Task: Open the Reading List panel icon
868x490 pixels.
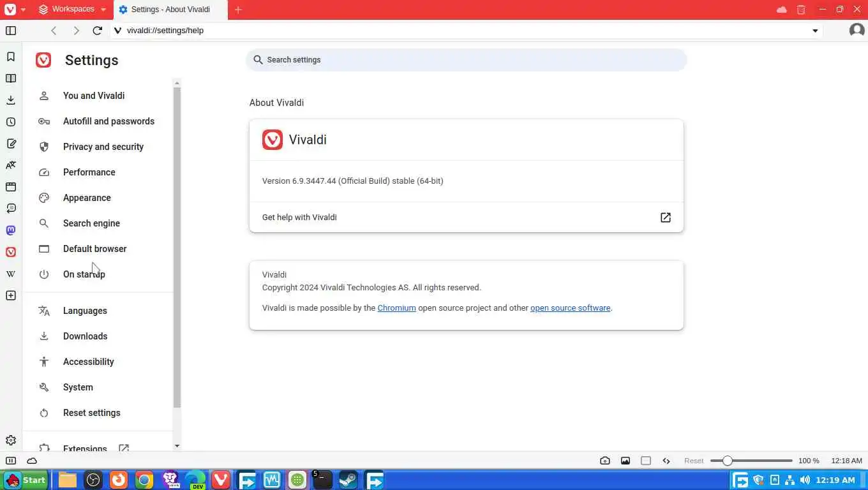Action: click(x=11, y=78)
